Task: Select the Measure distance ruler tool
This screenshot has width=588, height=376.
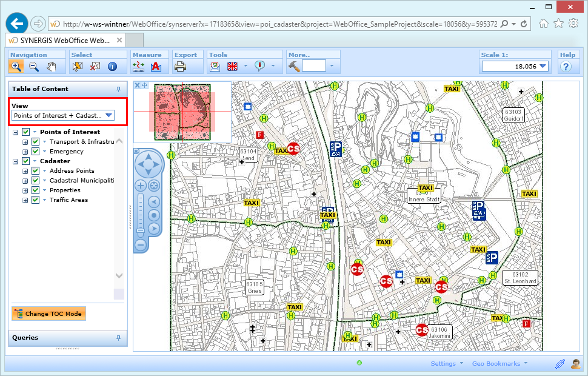Action: 138,67
